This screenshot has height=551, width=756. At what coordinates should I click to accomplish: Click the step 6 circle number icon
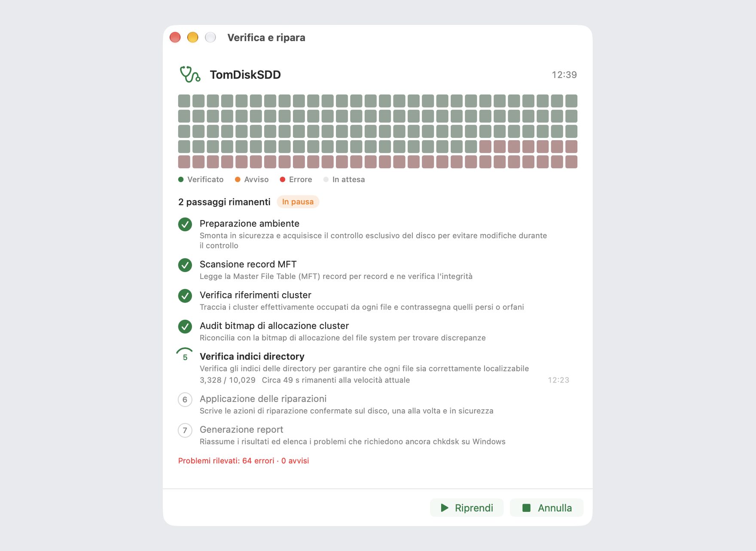[185, 400]
